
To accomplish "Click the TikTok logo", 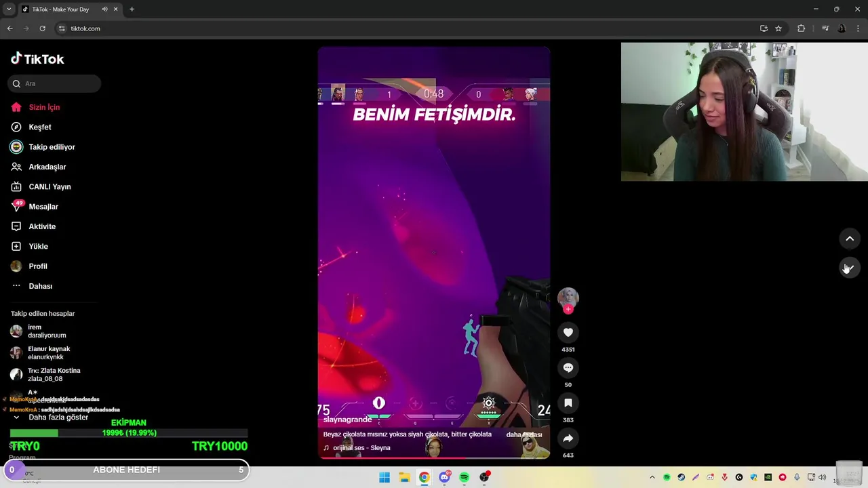I will tap(37, 59).
